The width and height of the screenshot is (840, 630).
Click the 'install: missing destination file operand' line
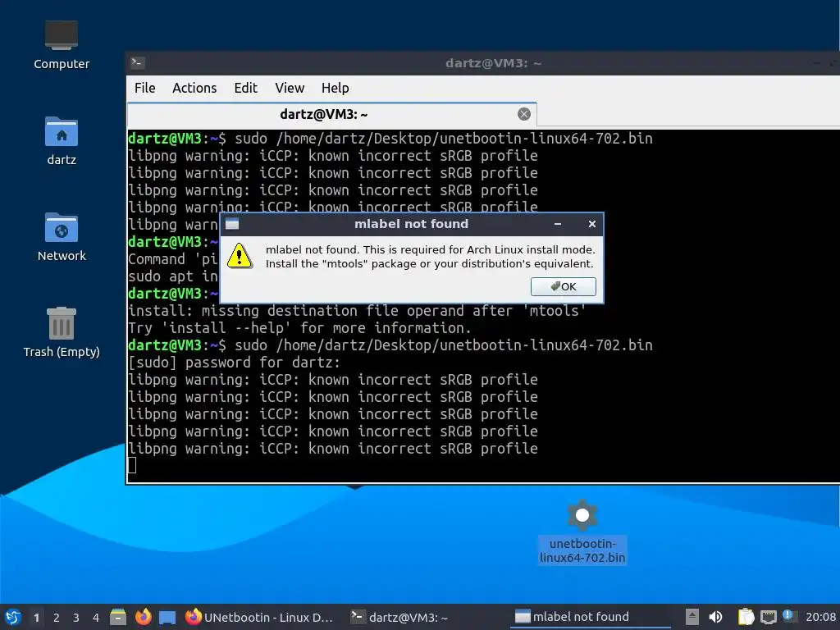tap(357, 311)
